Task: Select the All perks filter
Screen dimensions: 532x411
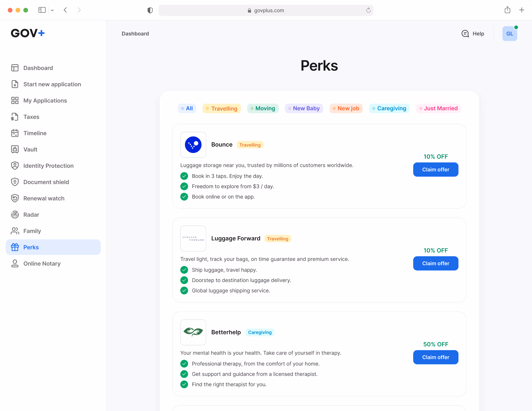Action: click(x=187, y=108)
